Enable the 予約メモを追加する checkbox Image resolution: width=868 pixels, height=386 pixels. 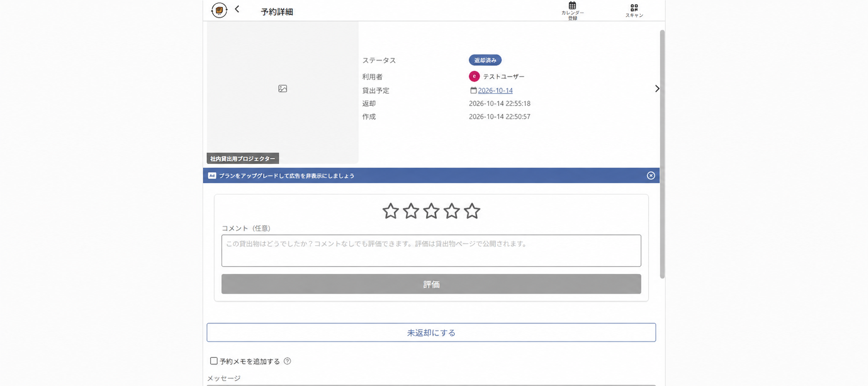click(214, 361)
